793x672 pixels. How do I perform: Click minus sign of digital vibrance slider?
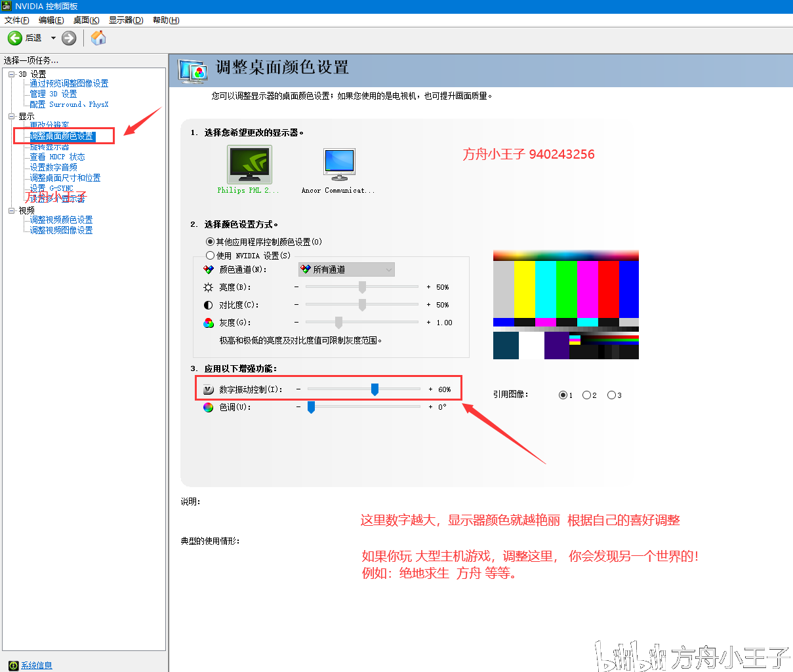[298, 389]
